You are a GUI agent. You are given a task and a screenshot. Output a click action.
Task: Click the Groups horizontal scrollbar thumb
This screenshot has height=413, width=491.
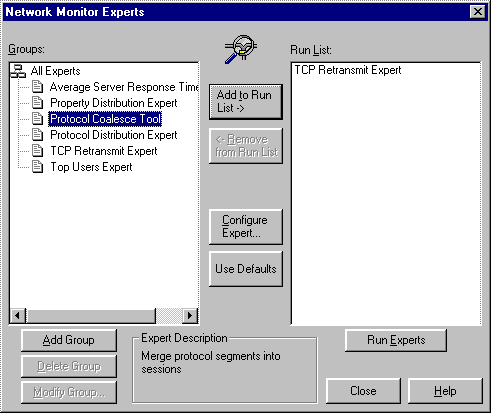pyautogui.click(x=91, y=315)
